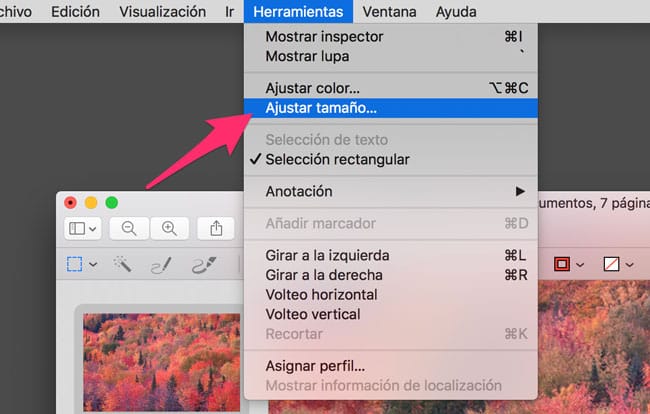The height and width of the screenshot is (414, 650).
Task: Expand the border color dropdown chevron
Action: click(580, 265)
